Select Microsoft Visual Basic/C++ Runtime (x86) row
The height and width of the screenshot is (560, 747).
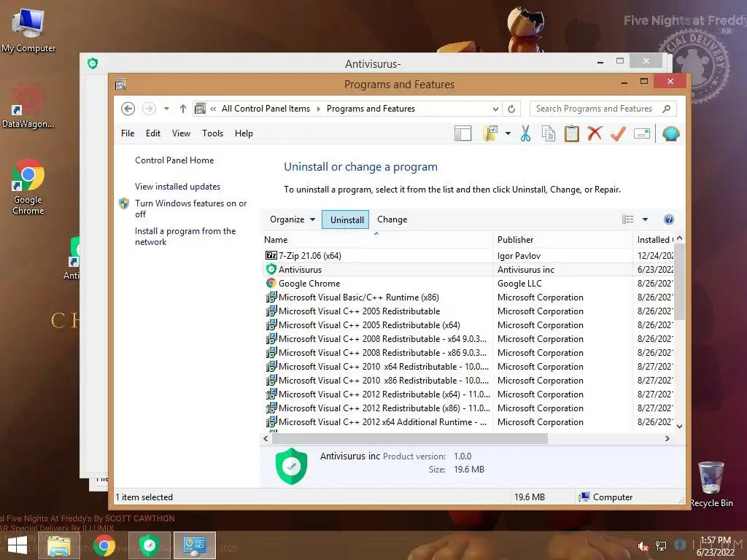468,297
